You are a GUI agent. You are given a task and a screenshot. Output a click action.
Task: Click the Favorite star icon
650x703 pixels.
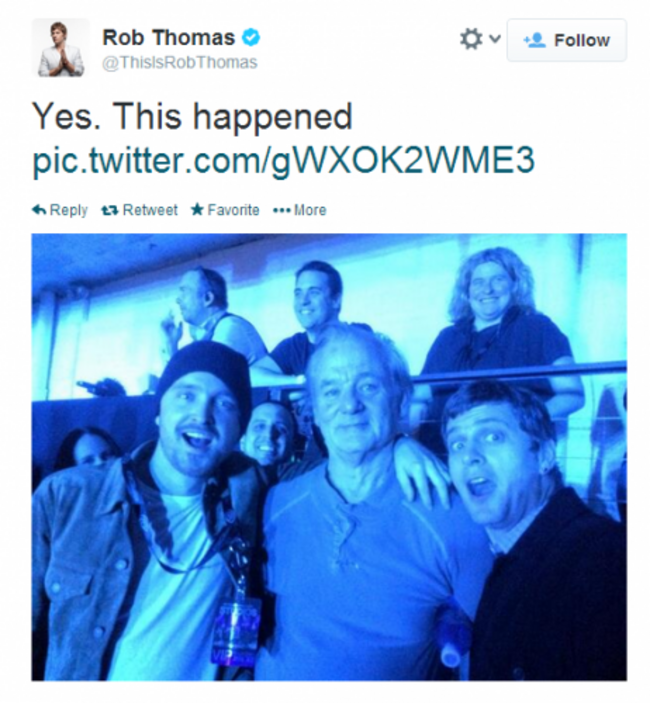197,209
